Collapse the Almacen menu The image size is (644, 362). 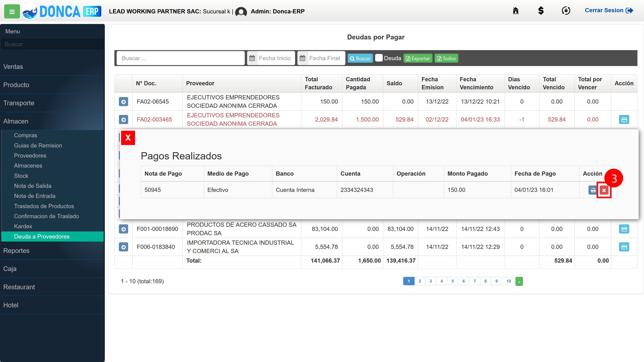(52, 121)
